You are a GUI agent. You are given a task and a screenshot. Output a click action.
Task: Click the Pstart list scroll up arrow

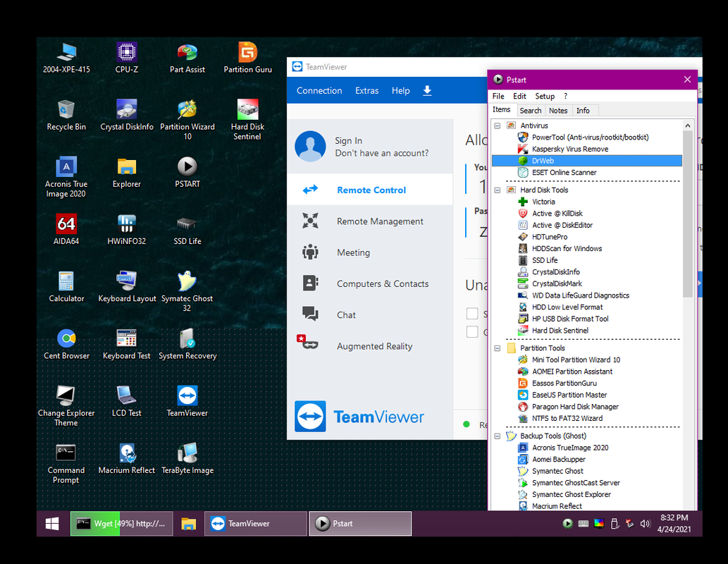coord(688,125)
